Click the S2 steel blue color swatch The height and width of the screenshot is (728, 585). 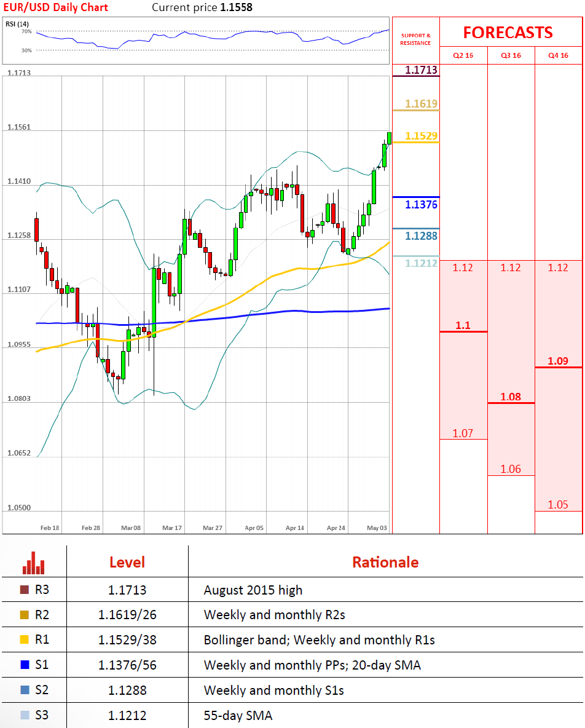point(25,689)
